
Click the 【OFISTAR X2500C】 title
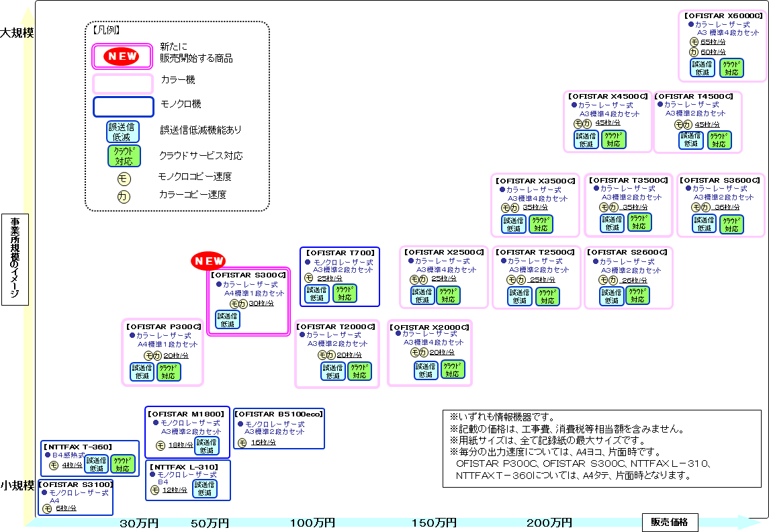[x=445, y=252]
